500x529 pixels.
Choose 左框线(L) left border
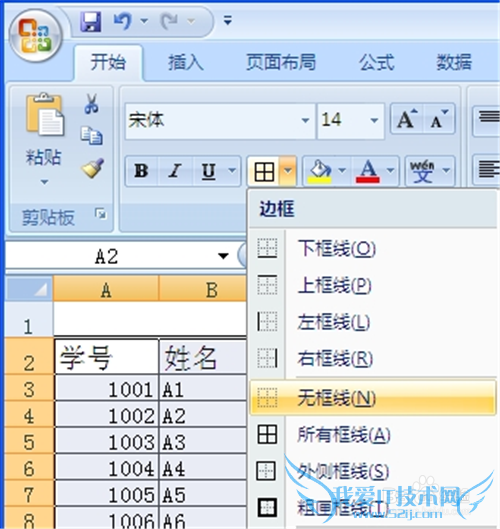coord(372,322)
